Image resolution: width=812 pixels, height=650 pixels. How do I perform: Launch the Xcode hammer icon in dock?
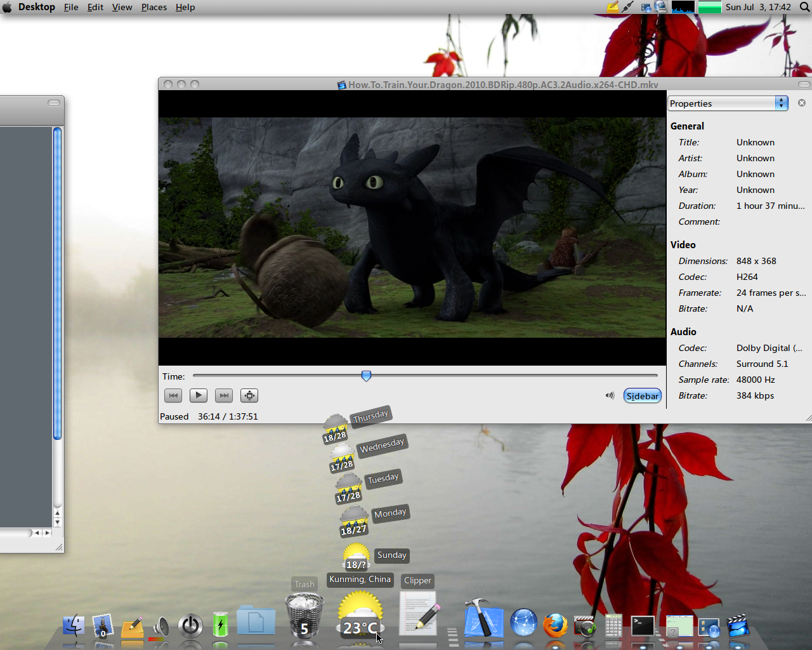483,618
